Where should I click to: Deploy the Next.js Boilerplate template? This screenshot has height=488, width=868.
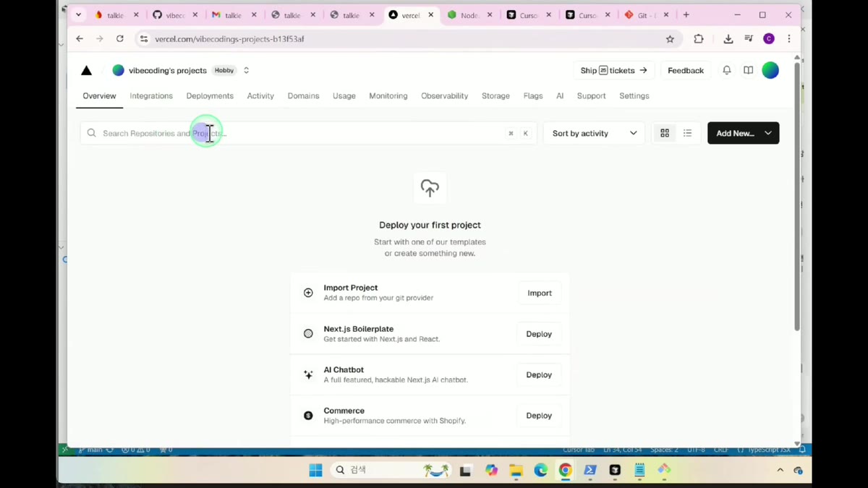tap(539, 334)
